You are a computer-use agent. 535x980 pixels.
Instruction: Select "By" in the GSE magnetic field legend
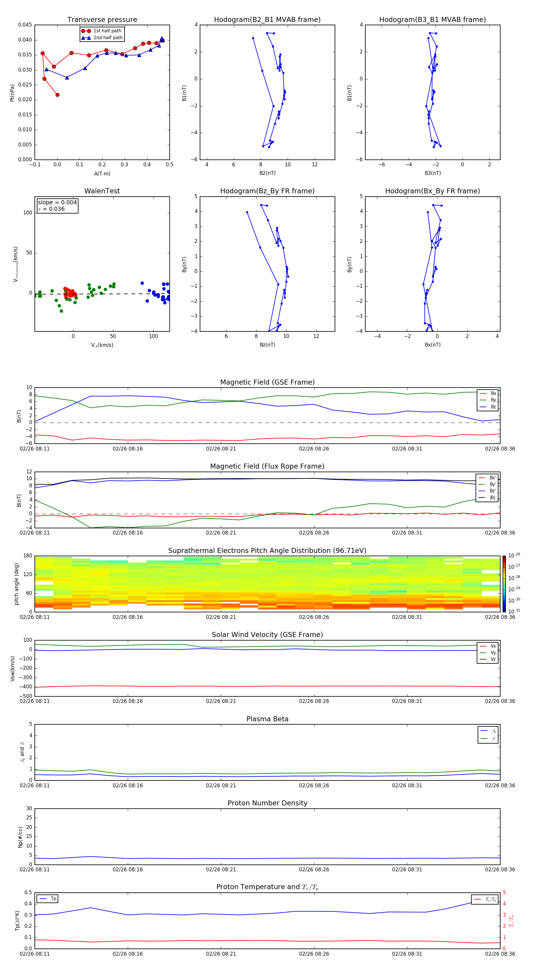pyautogui.click(x=488, y=400)
